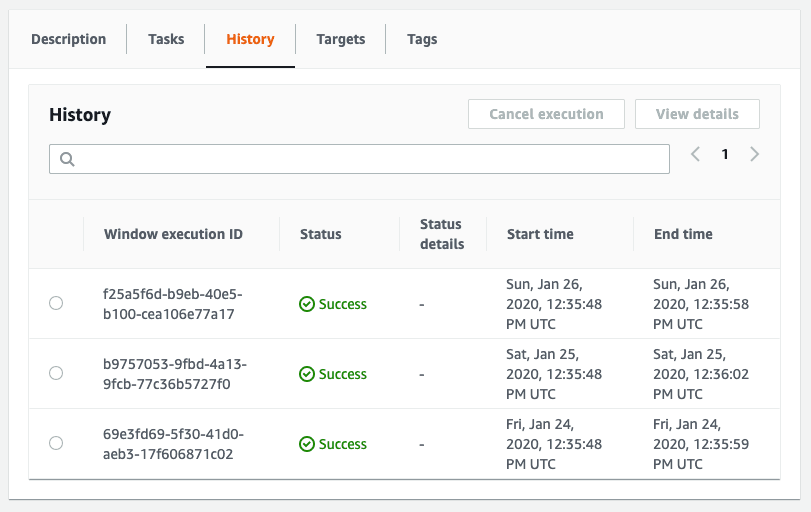Select radio button for execution b9757053

(x=56, y=373)
